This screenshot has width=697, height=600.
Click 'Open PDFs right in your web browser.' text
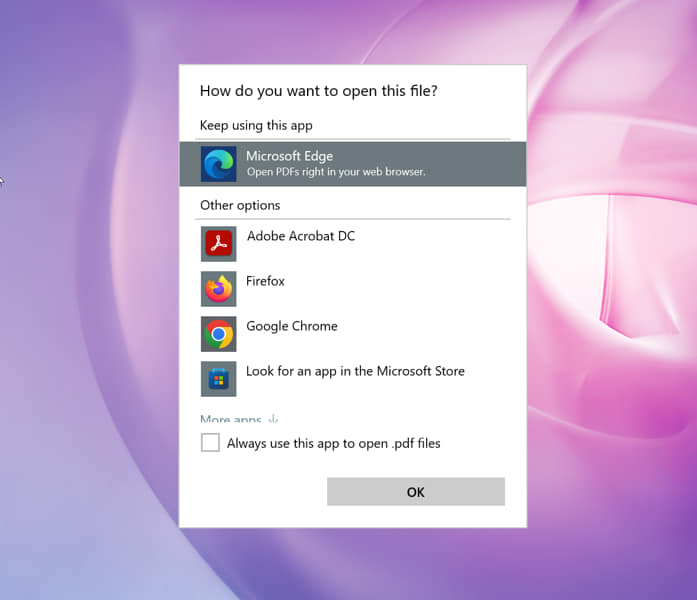click(x=336, y=172)
